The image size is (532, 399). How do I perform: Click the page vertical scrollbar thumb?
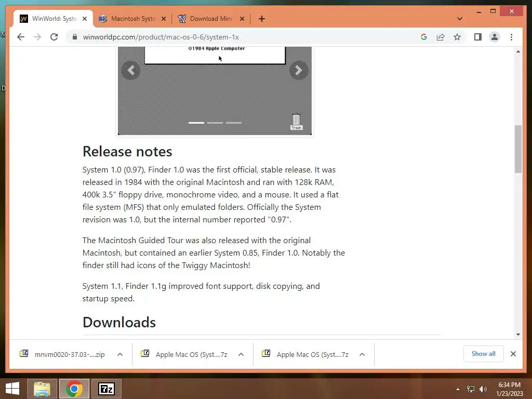(518, 149)
